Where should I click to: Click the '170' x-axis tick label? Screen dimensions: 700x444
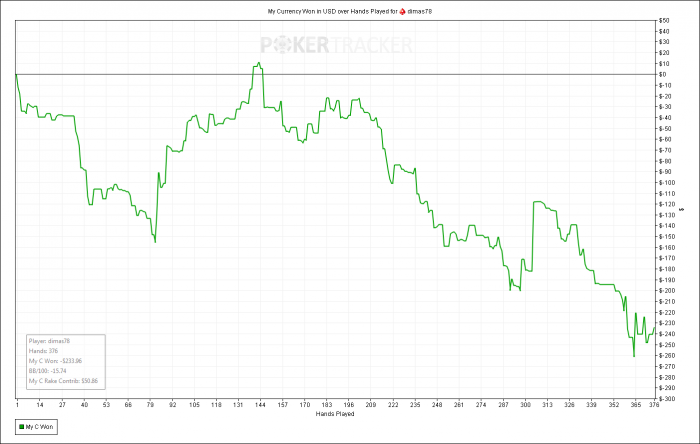pos(304,405)
